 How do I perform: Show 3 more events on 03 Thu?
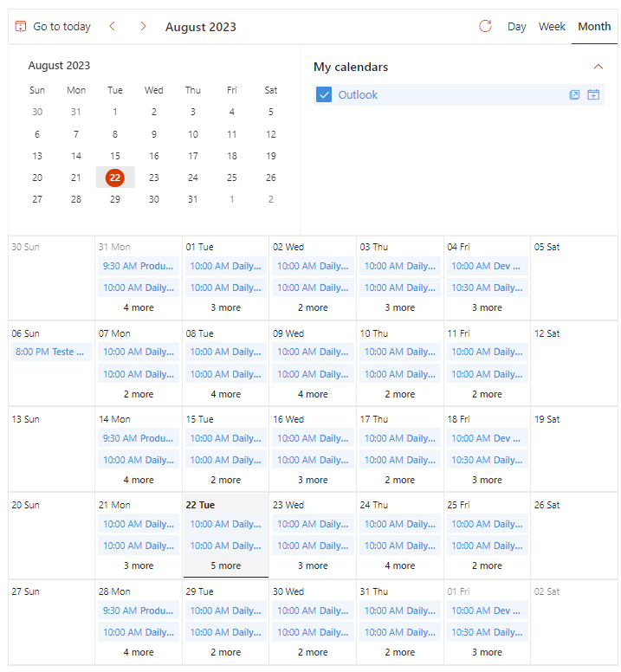click(x=399, y=307)
